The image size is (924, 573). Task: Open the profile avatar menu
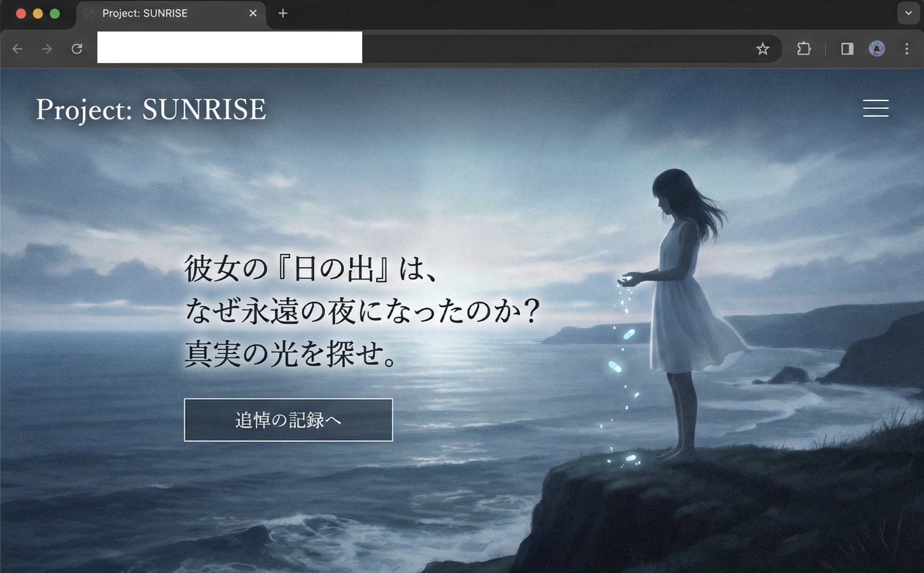[x=876, y=49]
